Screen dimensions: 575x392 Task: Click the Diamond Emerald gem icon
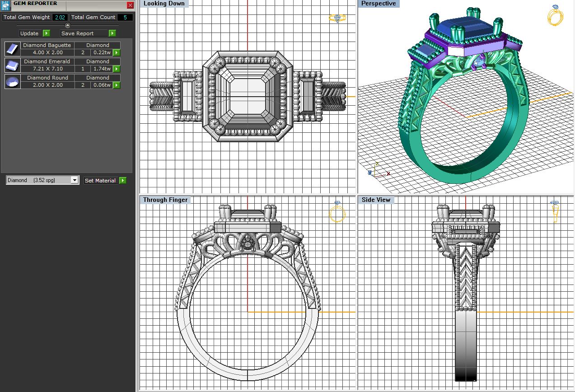(x=13, y=65)
